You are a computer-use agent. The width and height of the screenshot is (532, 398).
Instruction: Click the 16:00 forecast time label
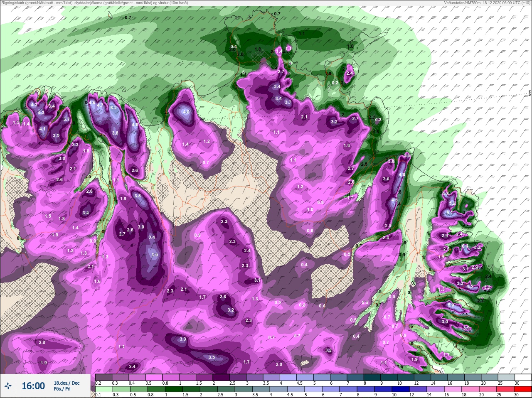[x=33, y=386]
